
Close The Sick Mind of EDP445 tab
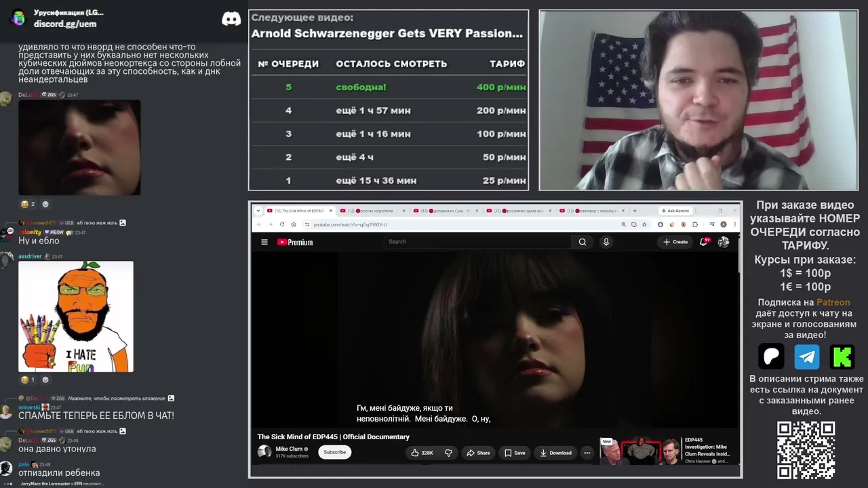coord(330,211)
